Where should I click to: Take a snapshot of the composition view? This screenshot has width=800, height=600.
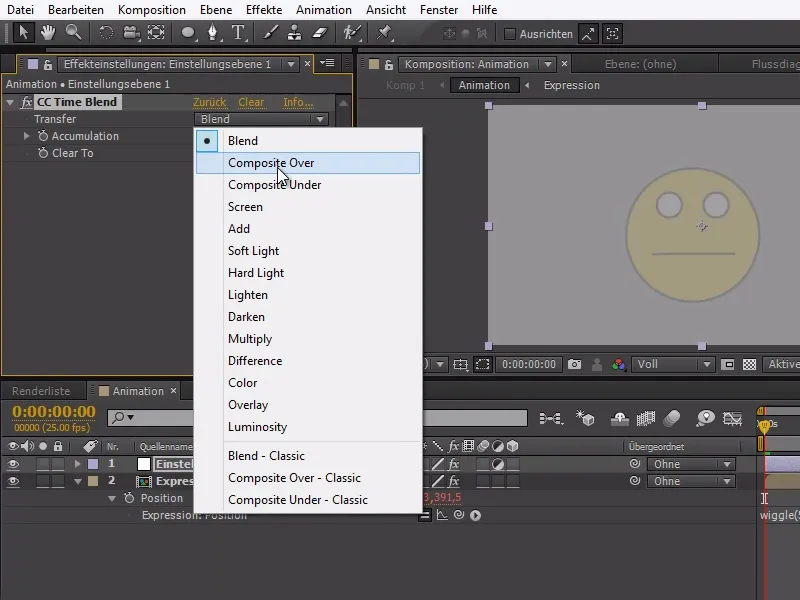(x=573, y=364)
